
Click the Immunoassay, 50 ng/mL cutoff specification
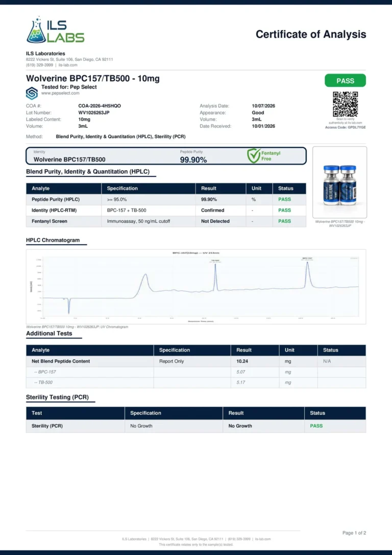tap(138, 221)
